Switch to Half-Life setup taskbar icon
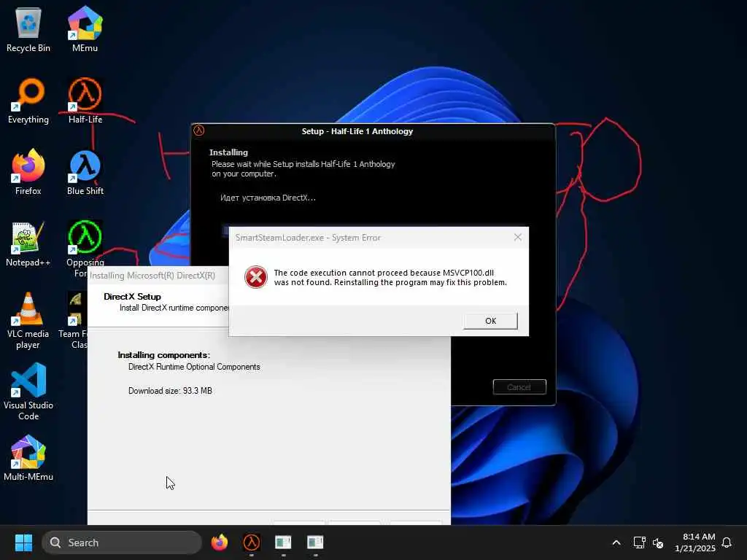Image resolution: width=747 pixels, height=560 pixels. (x=252, y=542)
